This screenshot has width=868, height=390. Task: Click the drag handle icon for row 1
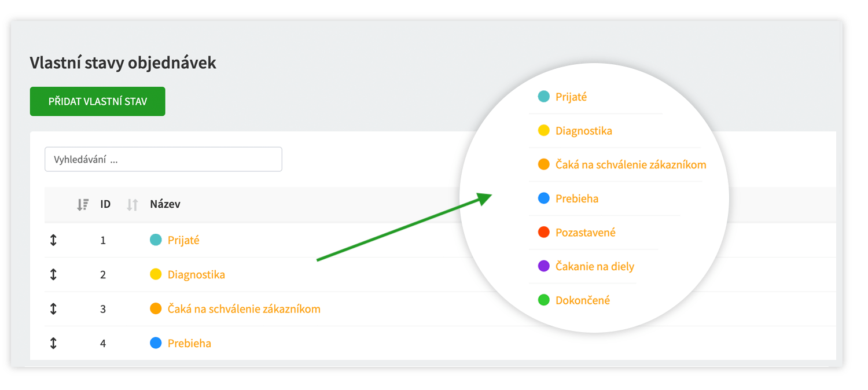click(53, 240)
